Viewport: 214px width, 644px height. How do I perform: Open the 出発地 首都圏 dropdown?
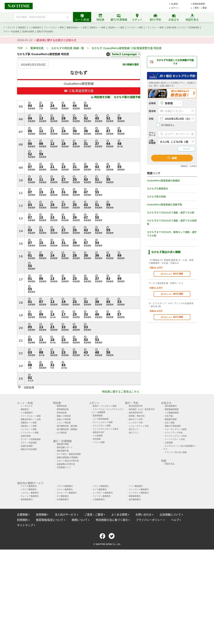pos(170,103)
